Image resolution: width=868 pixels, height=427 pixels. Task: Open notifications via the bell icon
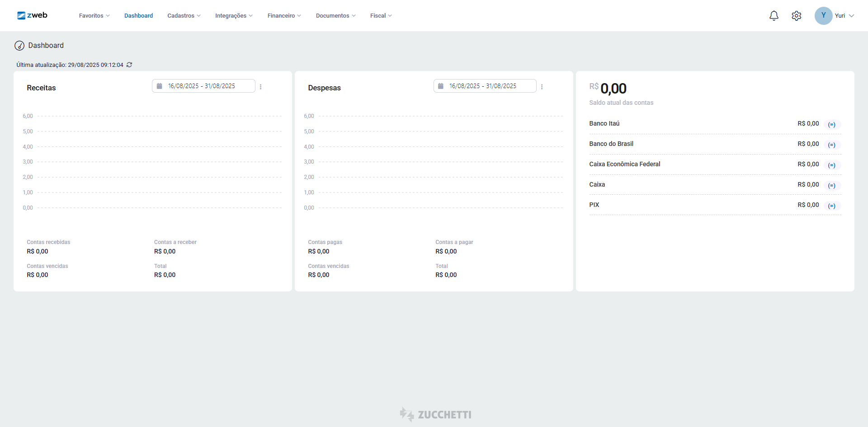(774, 15)
